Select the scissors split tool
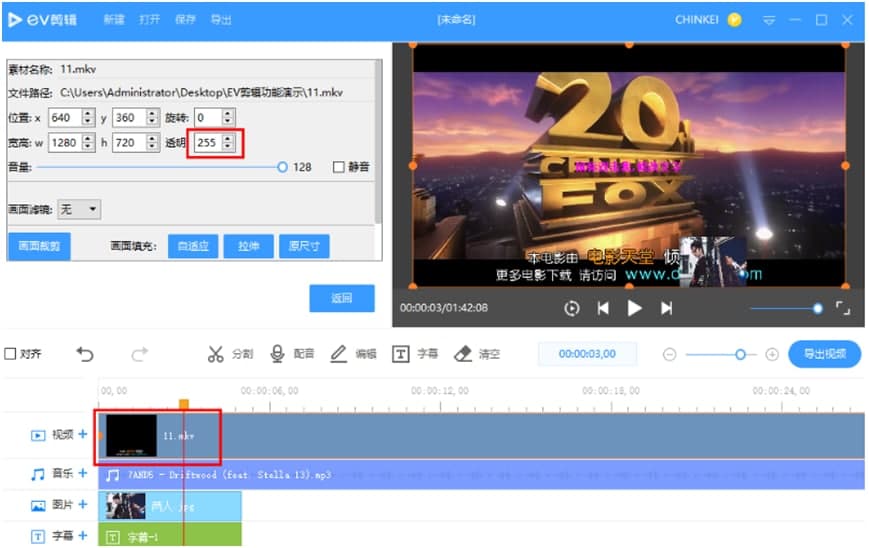 (216, 354)
